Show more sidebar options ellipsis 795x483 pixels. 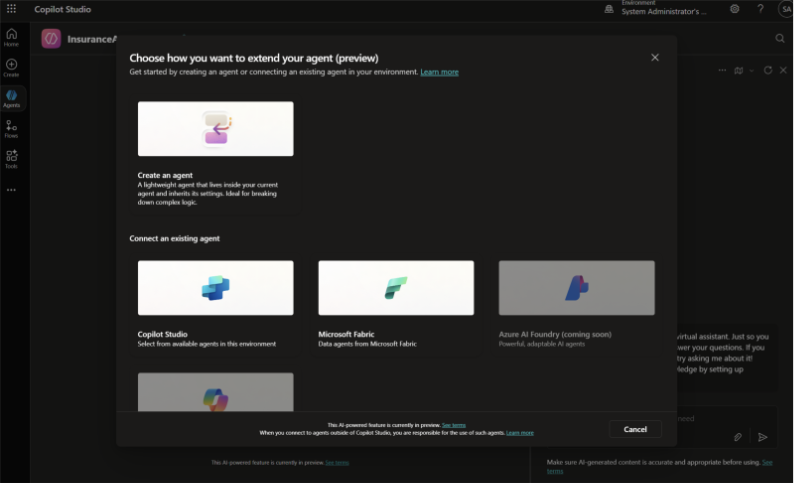tap(11, 190)
